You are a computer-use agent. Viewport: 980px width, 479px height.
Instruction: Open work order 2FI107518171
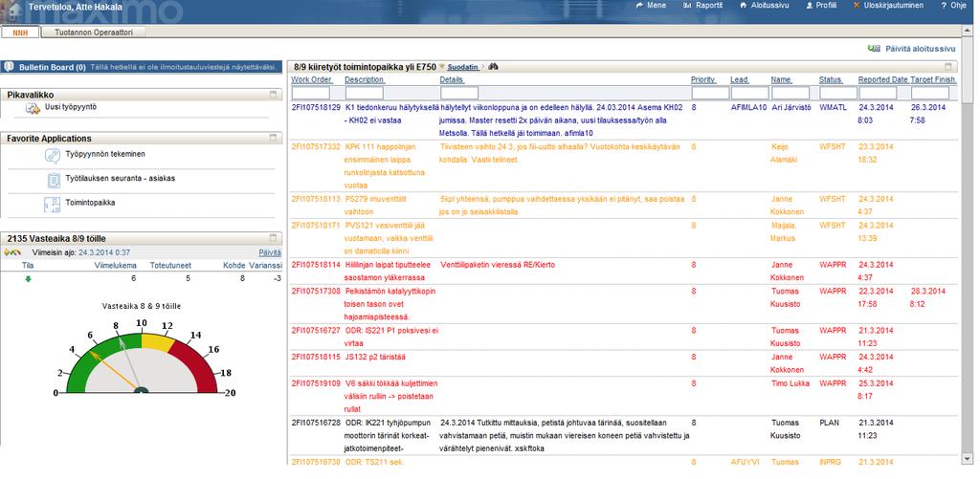316,225
